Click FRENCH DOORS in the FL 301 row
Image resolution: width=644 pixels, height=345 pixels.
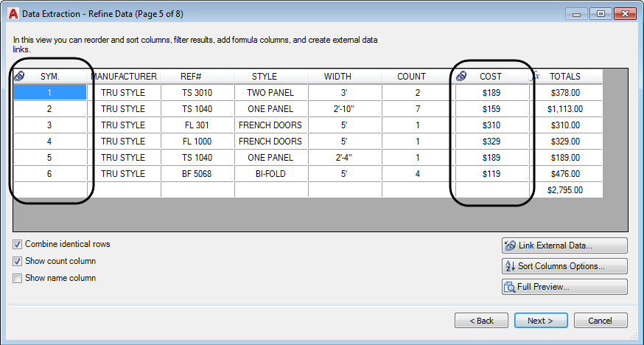pos(271,125)
